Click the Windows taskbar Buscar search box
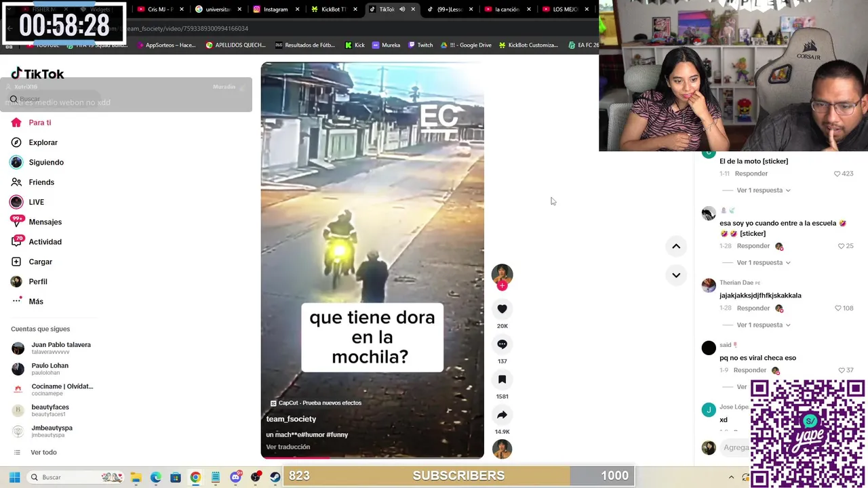 click(76, 477)
